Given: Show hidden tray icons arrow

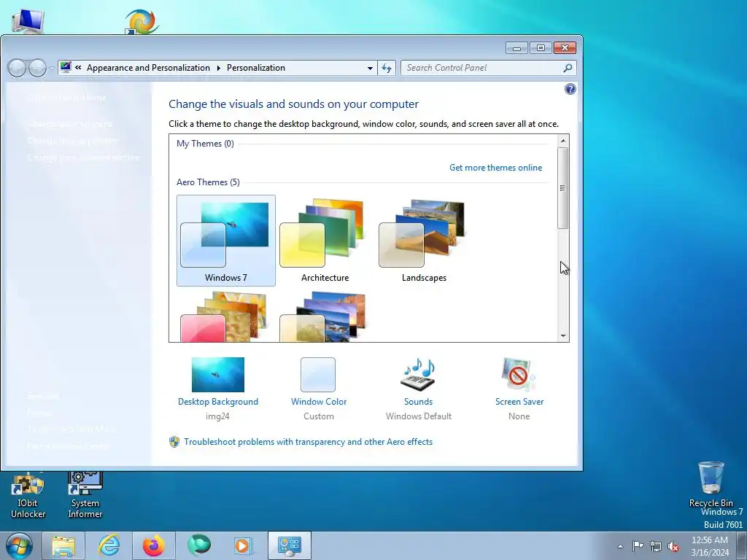Looking at the screenshot, I should click(620, 546).
